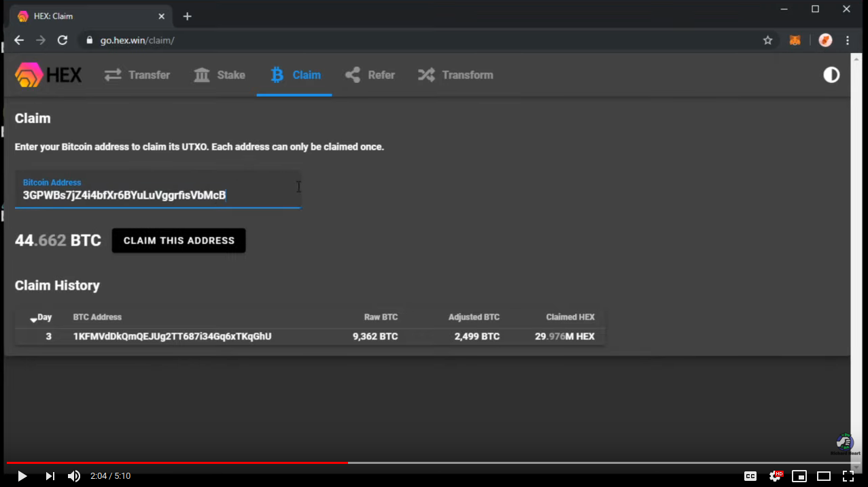Click the Claimed HEX column header
Viewport: 868px width, 487px height.
pyautogui.click(x=570, y=317)
